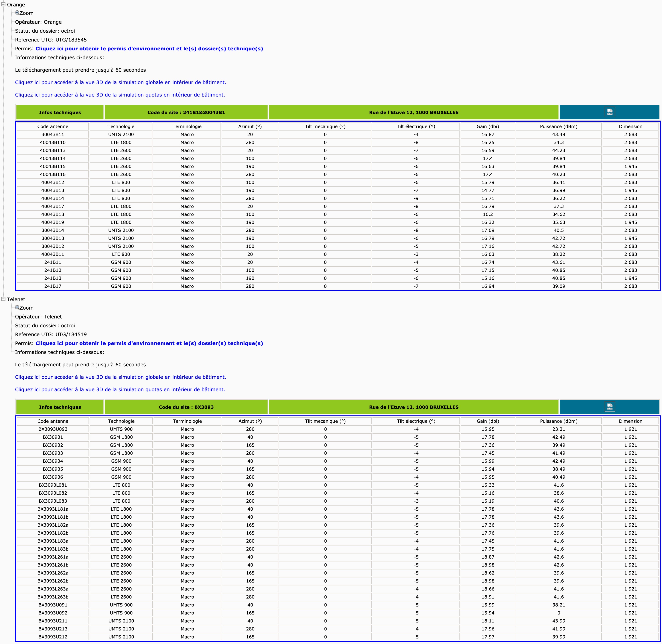
Task: Click Telenet table 'Technologie' column header
Action: [121, 421]
